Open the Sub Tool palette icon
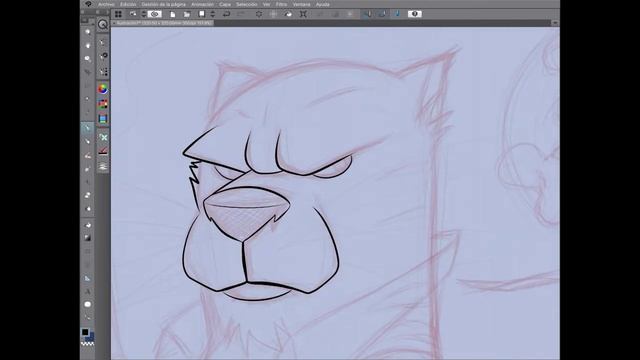Image resolution: width=640 pixels, height=360 pixels. (x=103, y=42)
